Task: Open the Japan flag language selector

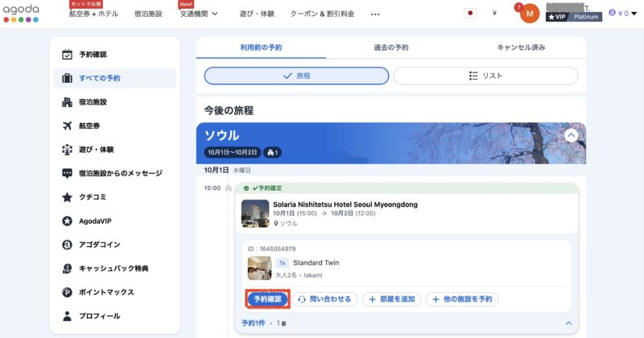Action: click(469, 14)
